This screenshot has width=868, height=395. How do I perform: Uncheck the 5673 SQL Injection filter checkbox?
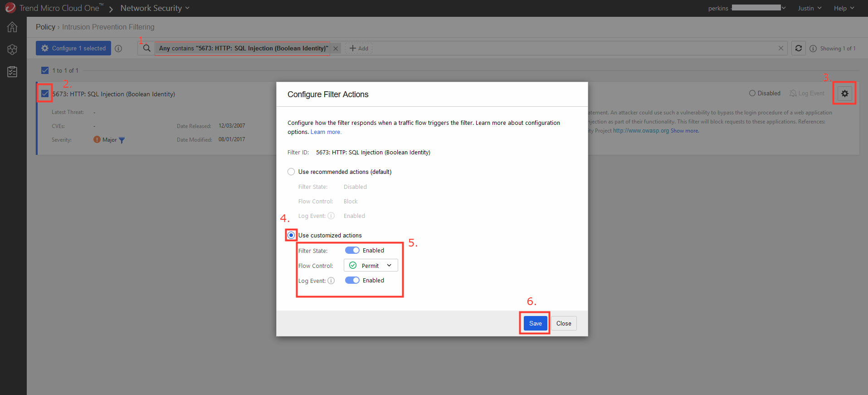click(x=45, y=94)
